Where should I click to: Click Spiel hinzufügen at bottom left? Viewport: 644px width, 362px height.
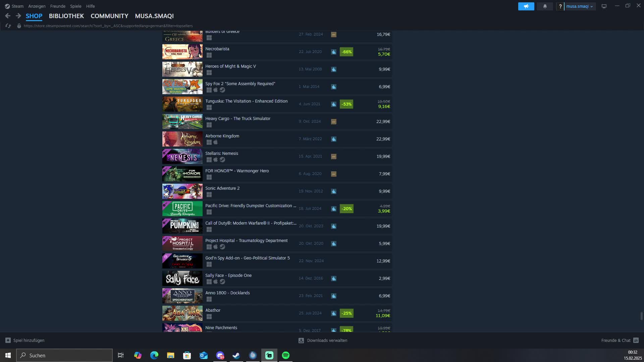25,340
